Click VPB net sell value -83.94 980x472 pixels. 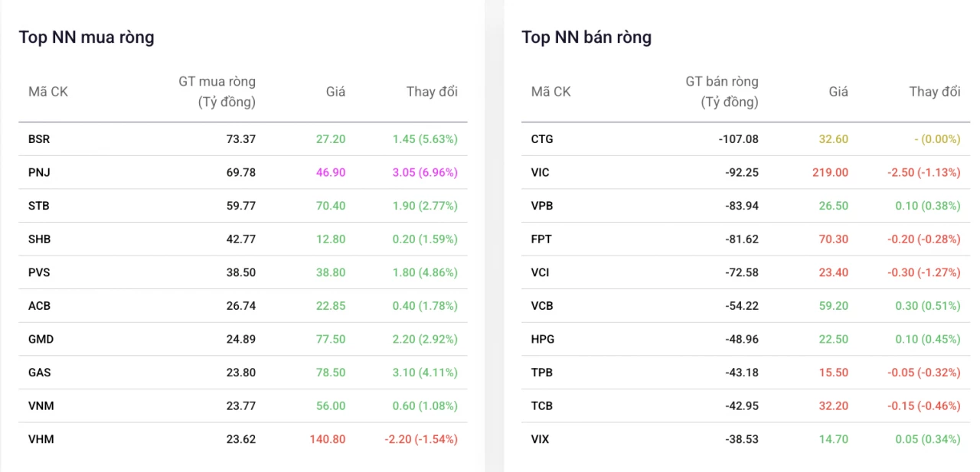pyautogui.click(x=742, y=206)
